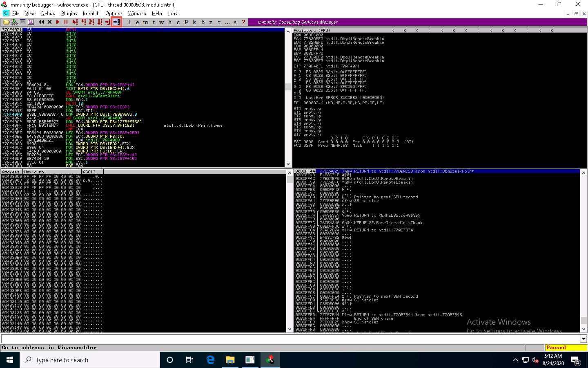This screenshot has height=368, width=588.
Task: Show Hardware breakpoints with the z button
Action: pos(211,22)
